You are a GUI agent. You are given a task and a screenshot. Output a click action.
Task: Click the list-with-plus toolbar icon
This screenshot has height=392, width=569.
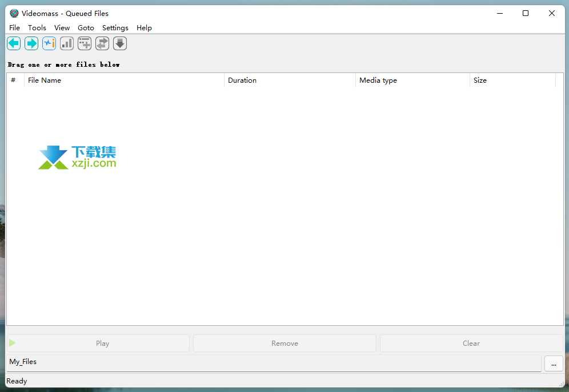pos(85,43)
